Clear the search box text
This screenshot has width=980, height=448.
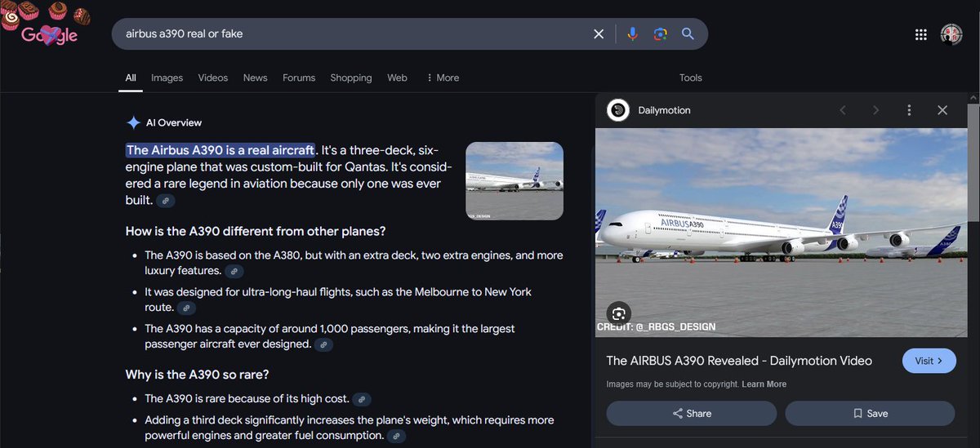(599, 33)
